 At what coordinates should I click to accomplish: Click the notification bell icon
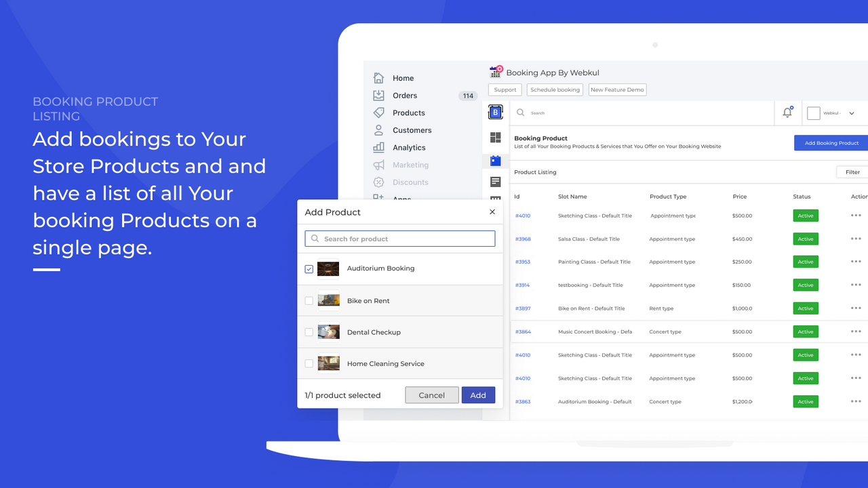pyautogui.click(x=787, y=113)
